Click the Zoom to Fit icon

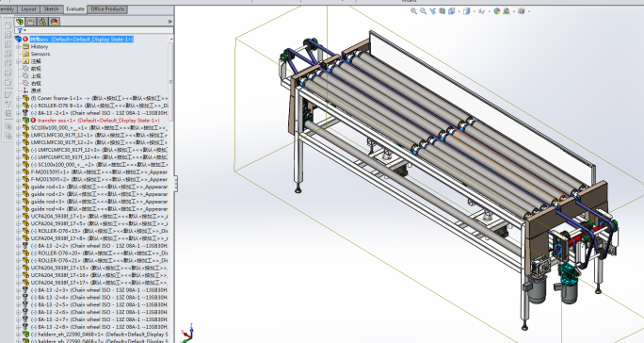point(413,11)
